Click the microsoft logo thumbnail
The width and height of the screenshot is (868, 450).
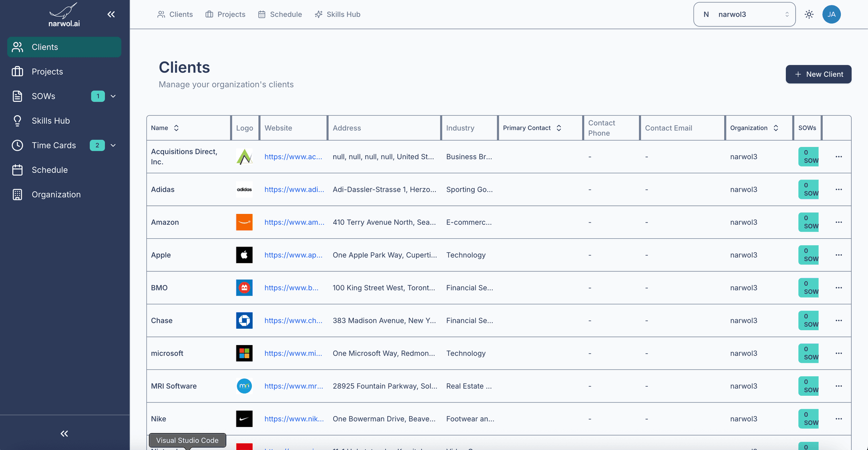tap(244, 353)
